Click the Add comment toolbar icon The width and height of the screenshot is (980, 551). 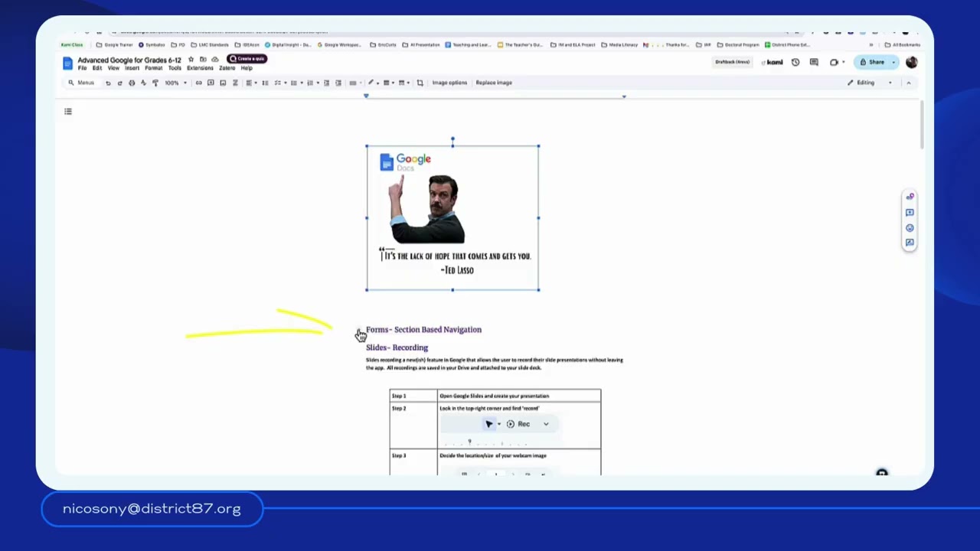(211, 83)
